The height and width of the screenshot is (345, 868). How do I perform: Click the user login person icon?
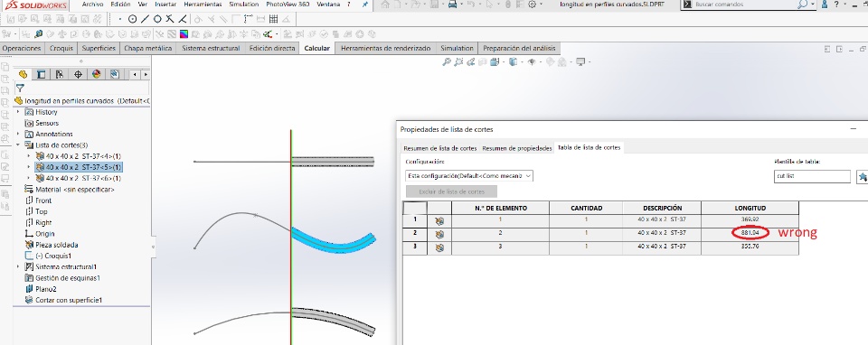click(x=825, y=5)
